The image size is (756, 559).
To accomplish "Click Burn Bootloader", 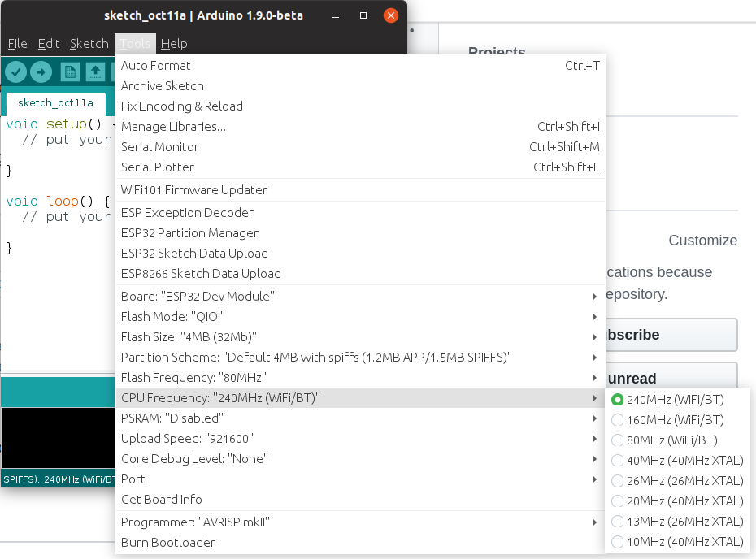I will 360,542.
